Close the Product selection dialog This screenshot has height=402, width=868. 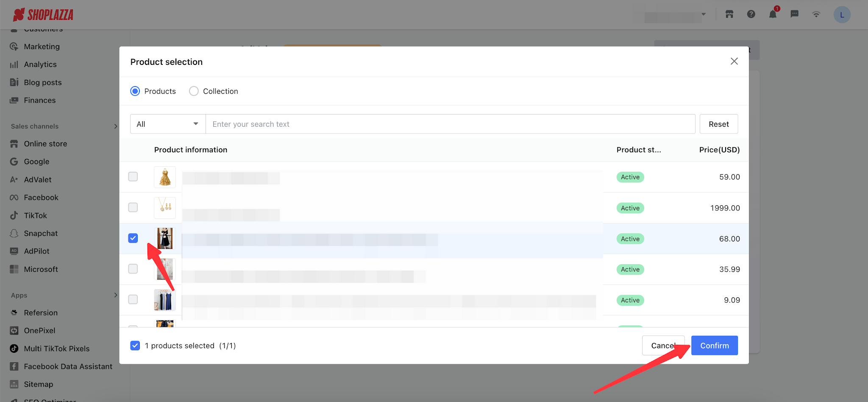pyautogui.click(x=734, y=61)
